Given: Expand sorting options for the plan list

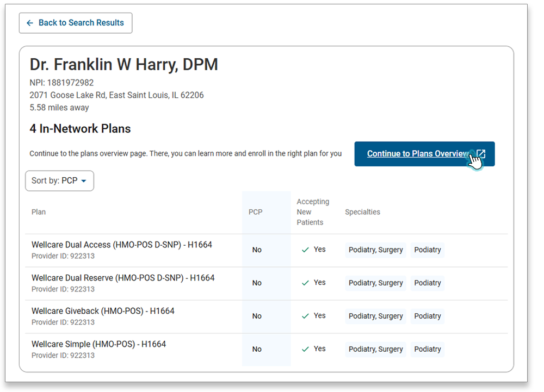Looking at the screenshot, I should click(x=59, y=181).
